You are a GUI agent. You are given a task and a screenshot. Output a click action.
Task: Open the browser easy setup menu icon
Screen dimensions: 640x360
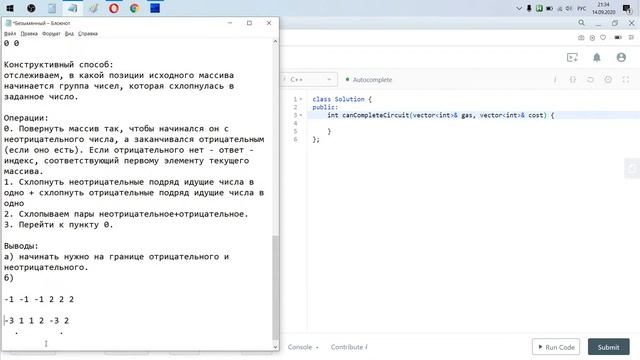631,38
